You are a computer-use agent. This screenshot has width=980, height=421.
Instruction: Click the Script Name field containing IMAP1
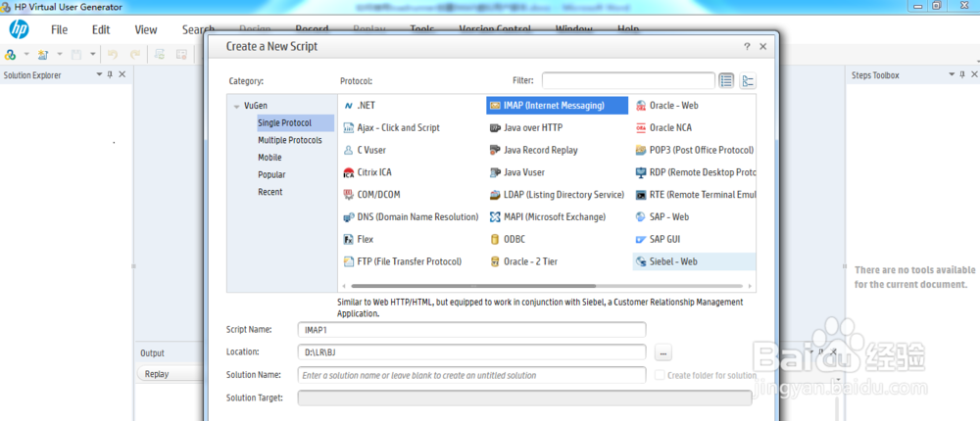pos(472,330)
